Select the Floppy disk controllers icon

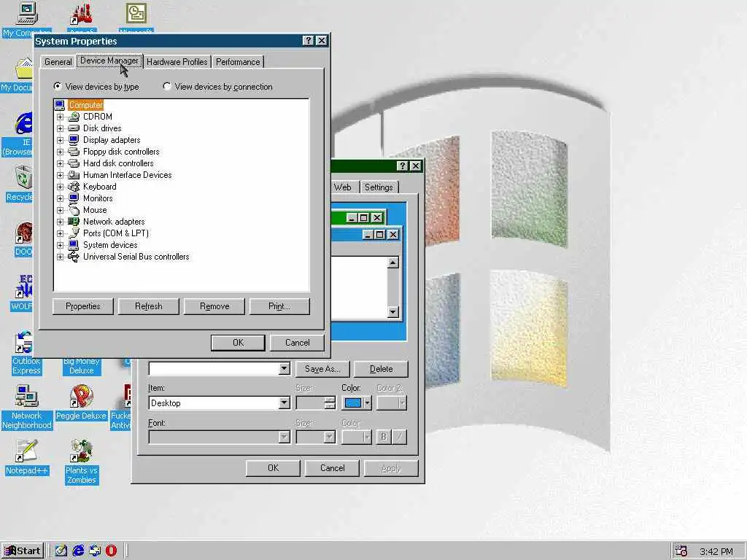(x=74, y=152)
